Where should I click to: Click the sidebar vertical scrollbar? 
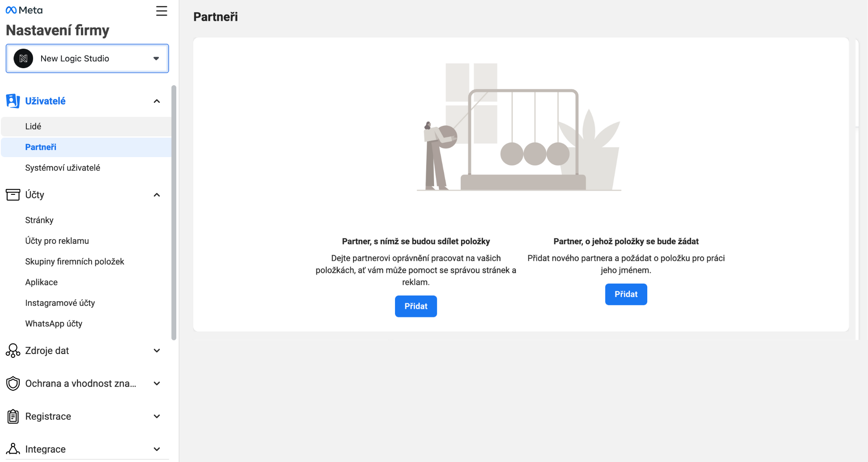(174, 212)
